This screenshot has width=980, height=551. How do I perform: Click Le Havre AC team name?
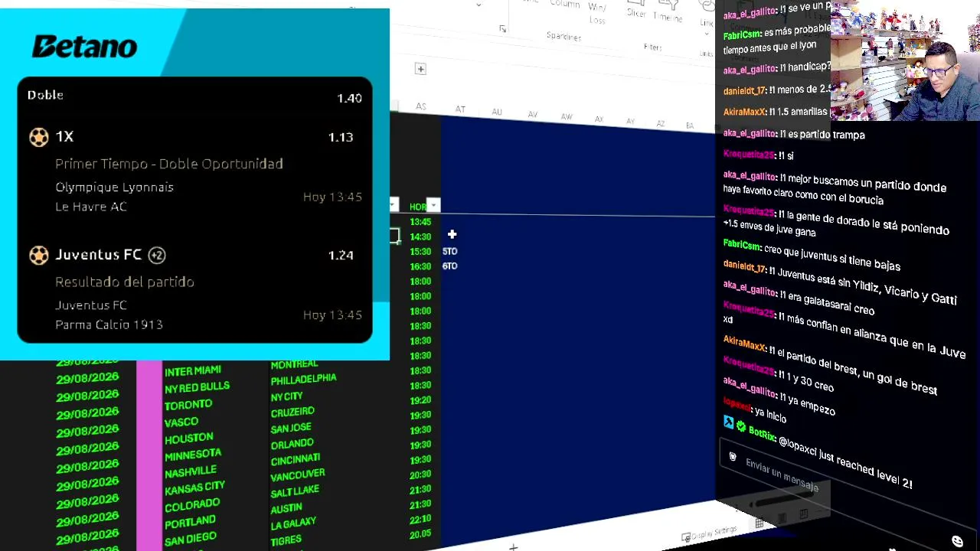(91, 207)
